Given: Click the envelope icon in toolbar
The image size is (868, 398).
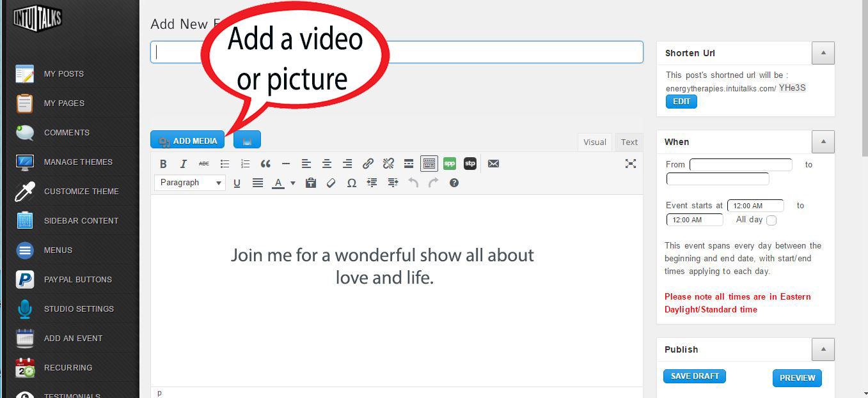Looking at the screenshot, I should pyautogui.click(x=493, y=164).
